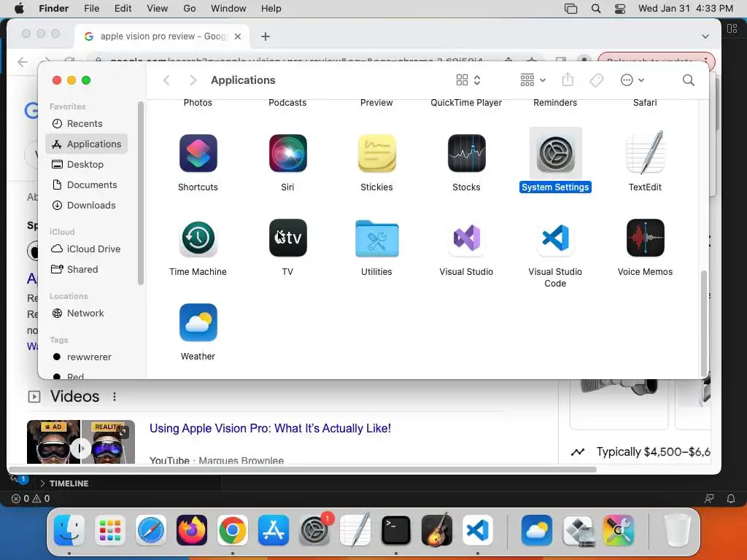Click the Finder vertical scrollbar
Viewport: 747px width, 560px height.
click(x=704, y=324)
